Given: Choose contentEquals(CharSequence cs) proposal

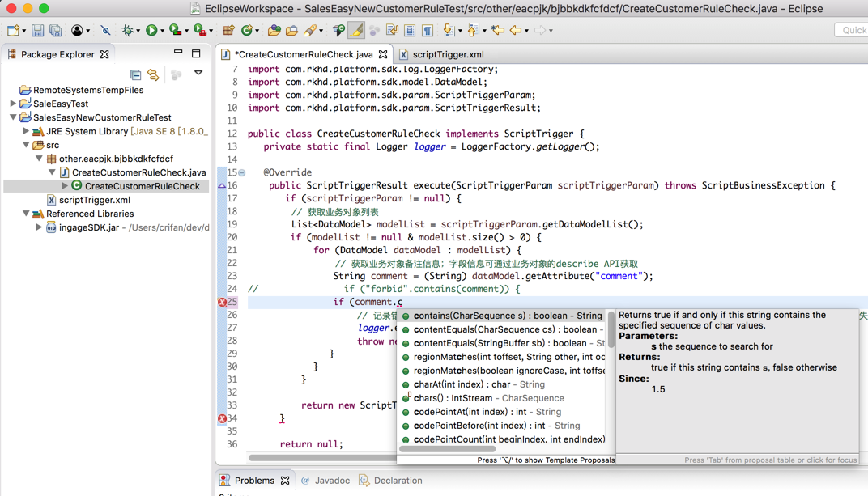Looking at the screenshot, I should tap(503, 329).
